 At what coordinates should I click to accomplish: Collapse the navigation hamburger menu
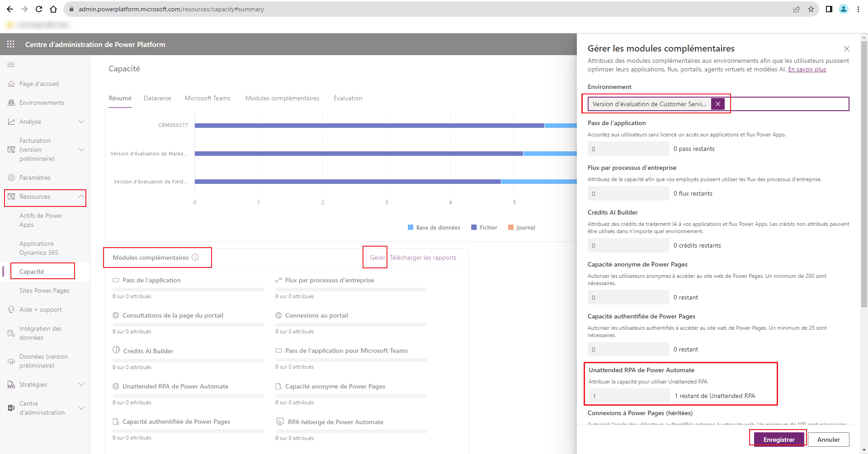pyautogui.click(x=11, y=65)
